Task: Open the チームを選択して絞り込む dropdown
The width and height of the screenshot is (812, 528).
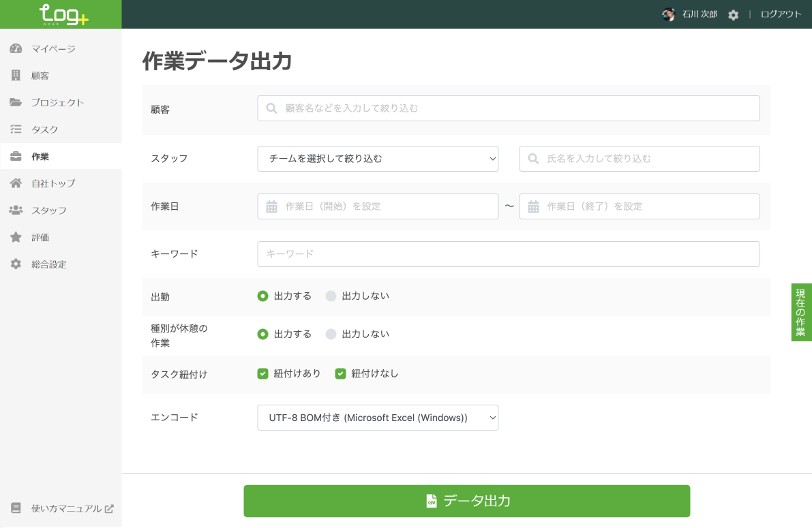Action: [378, 159]
